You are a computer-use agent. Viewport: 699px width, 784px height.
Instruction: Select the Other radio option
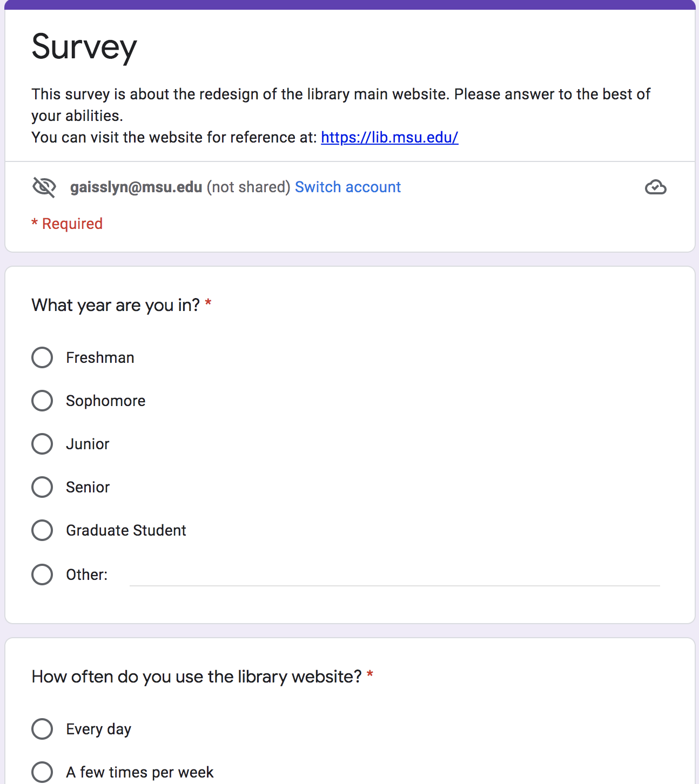(x=42, y=575)
